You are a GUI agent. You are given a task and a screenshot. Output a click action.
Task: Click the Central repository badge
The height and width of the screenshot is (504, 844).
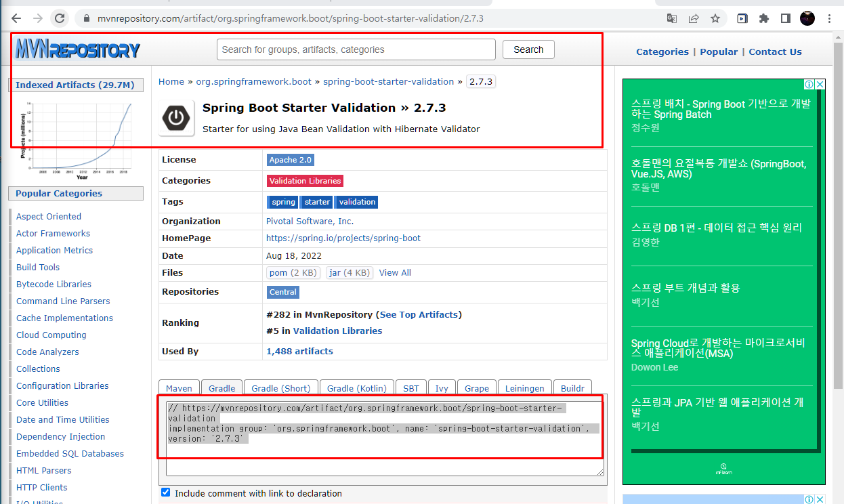[x=283, y=292]
